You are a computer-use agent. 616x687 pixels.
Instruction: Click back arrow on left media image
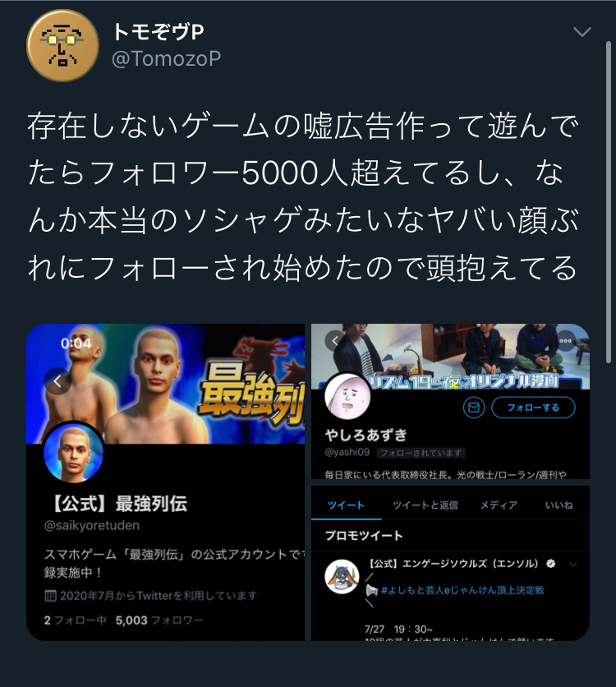pos(57,381)
